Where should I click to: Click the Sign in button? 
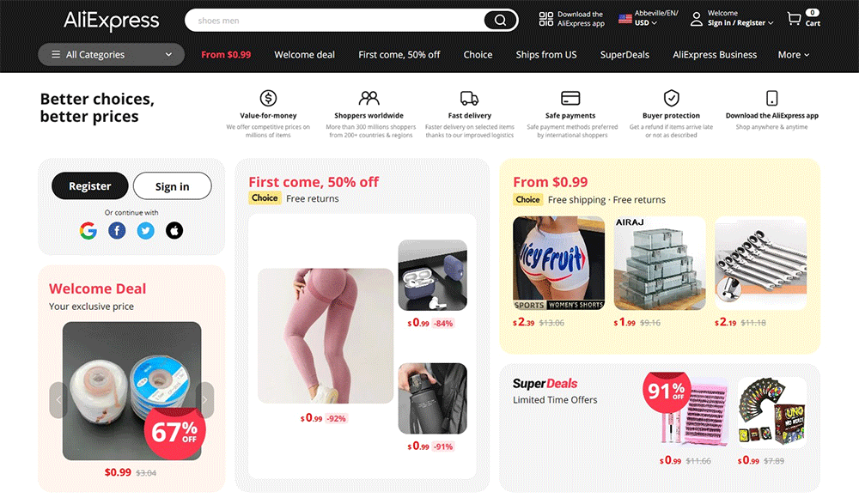tap(172, 185)
